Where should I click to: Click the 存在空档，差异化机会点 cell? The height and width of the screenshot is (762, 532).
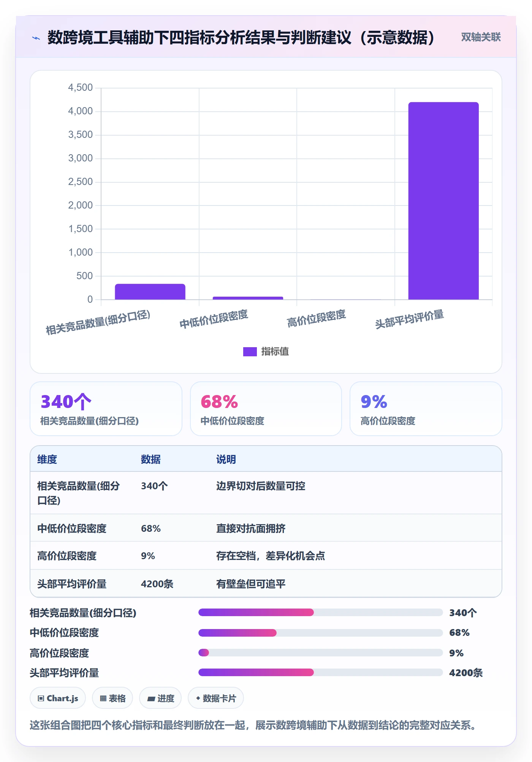(271, 556)
